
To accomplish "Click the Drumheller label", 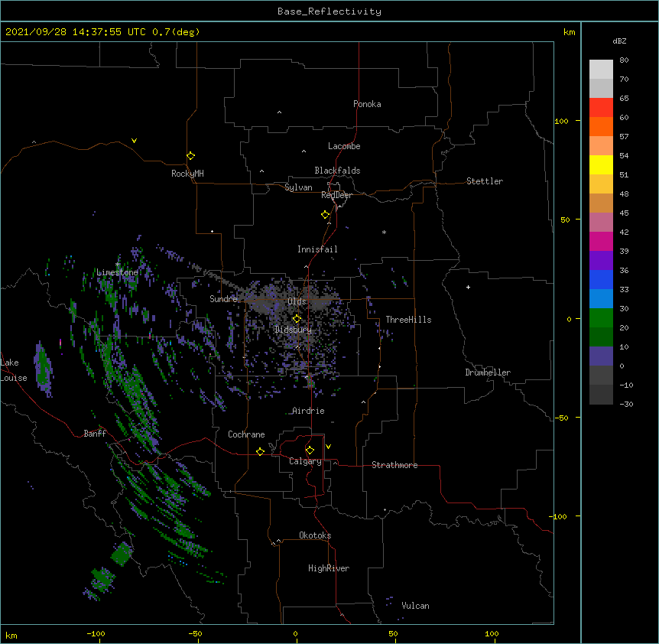I will pyautogui.click(x=488, y=372).
